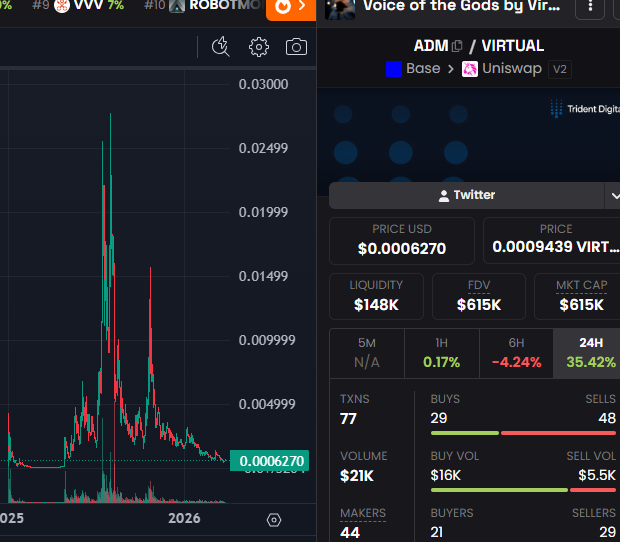Click the SELLS 48 count
This screenshot has height=542, width=620.
point(607,418)
